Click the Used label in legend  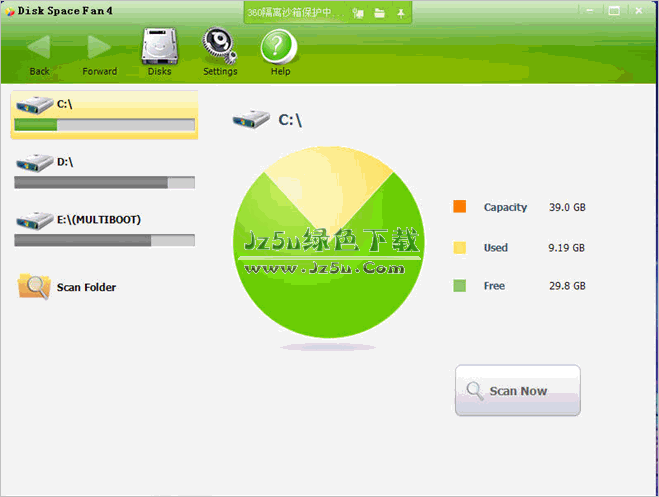[496, 248]
